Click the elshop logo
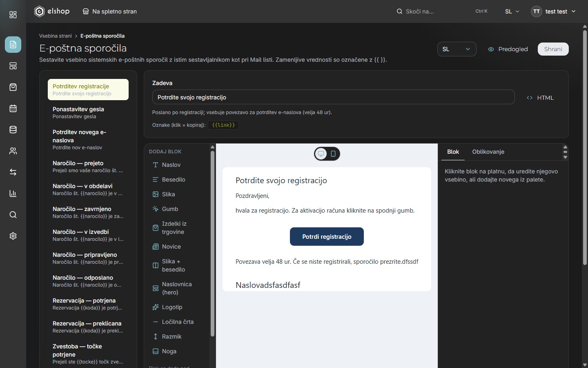The image size is (588, 368). 52,11
